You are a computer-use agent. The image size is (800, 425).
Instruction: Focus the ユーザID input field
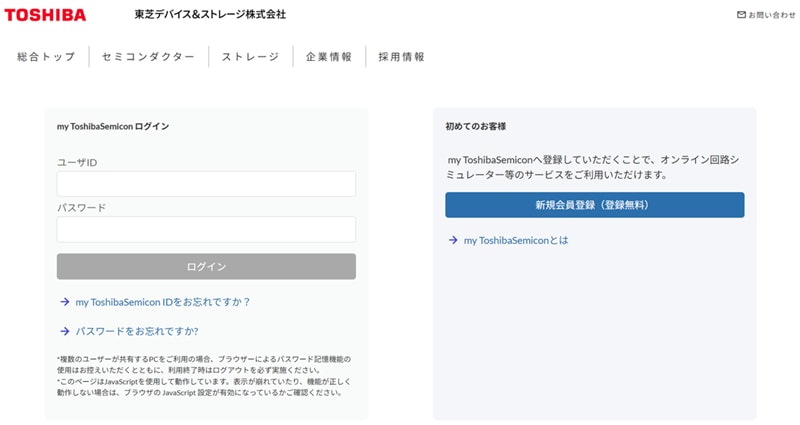pos(206,184)
